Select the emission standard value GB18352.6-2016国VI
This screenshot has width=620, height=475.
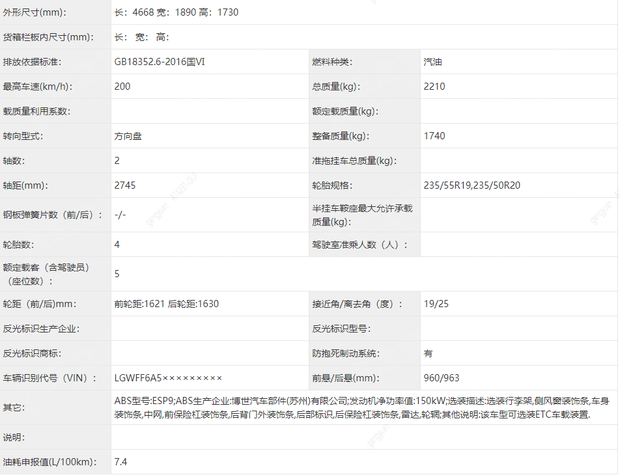(174, 61)
